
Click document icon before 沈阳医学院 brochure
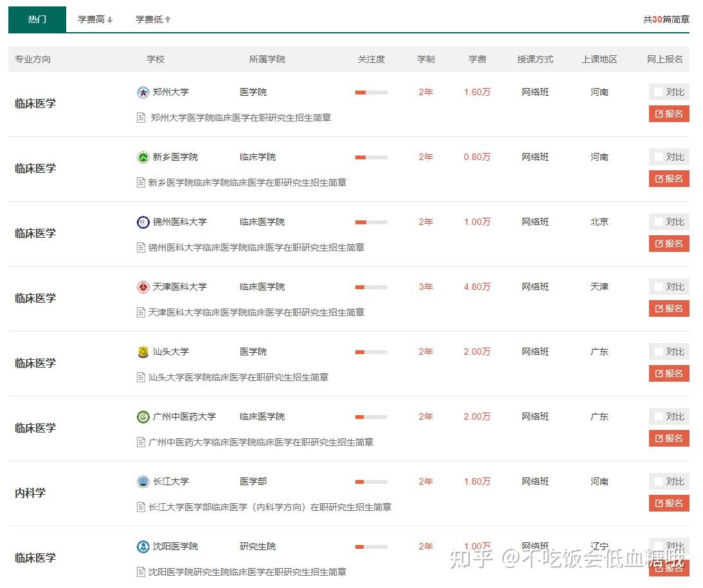pos(141,573)
